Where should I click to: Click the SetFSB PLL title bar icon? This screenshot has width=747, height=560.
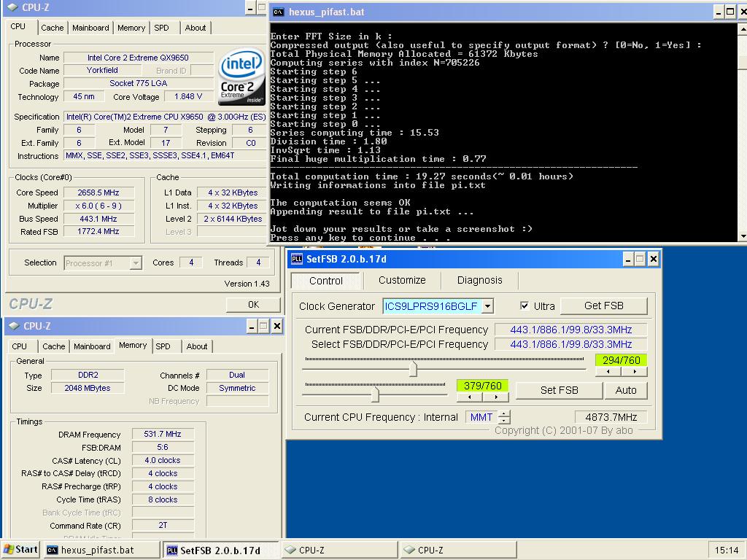click(x=297, y=259)
